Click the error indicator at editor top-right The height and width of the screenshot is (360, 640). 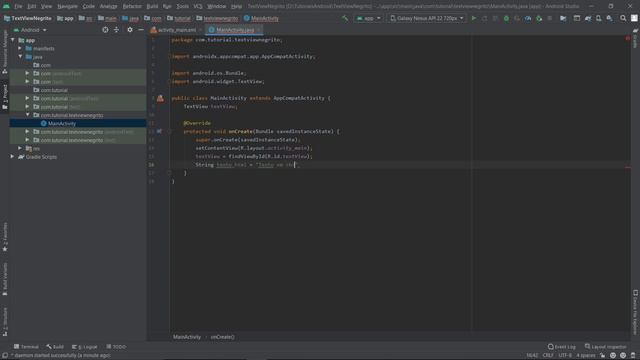[628, 38]
